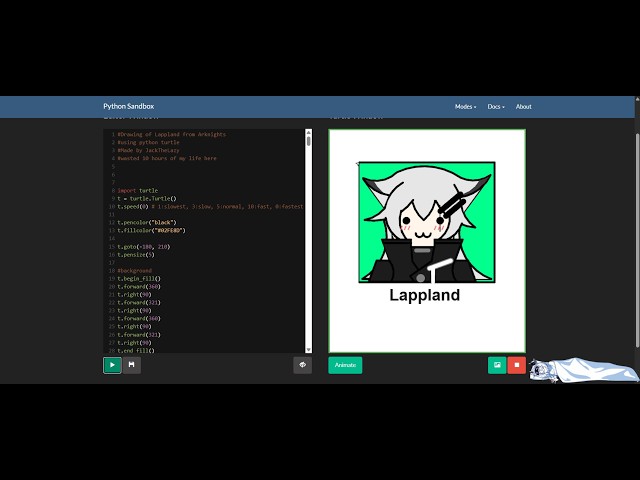Open the About page link
This screenshot has width=640, height=480.
coord(523,107)
